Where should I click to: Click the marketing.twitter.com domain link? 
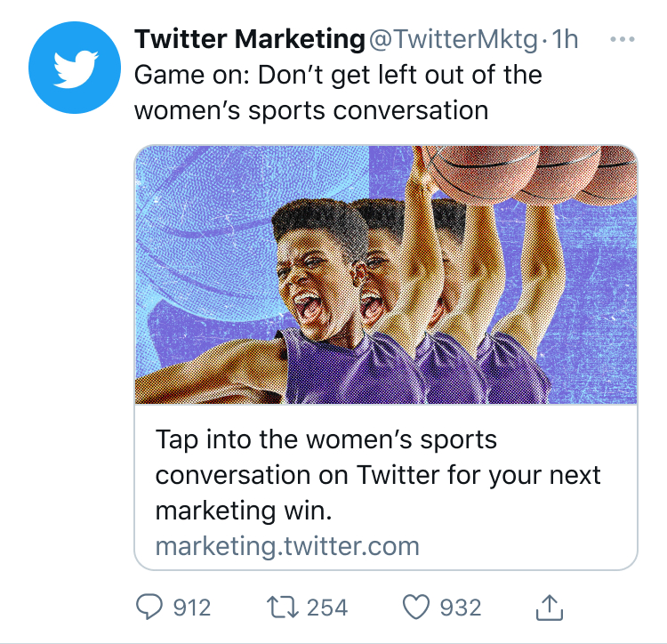[x=287, y=545]
